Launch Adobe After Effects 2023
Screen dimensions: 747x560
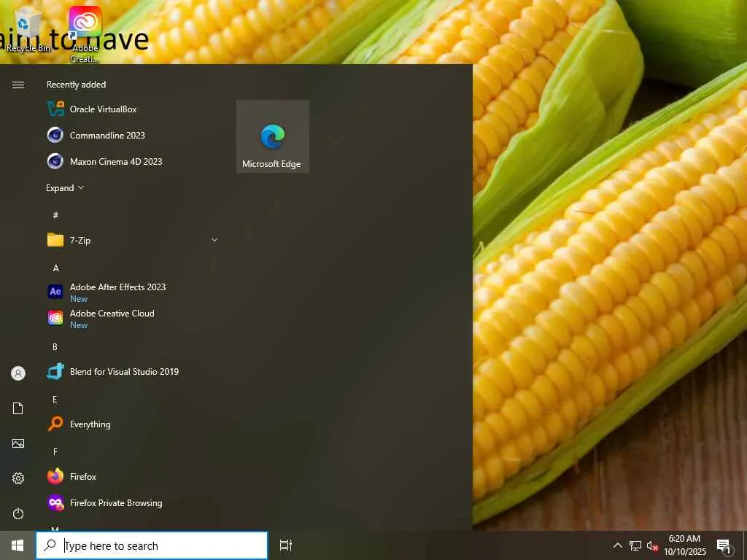tap(133, 292)
